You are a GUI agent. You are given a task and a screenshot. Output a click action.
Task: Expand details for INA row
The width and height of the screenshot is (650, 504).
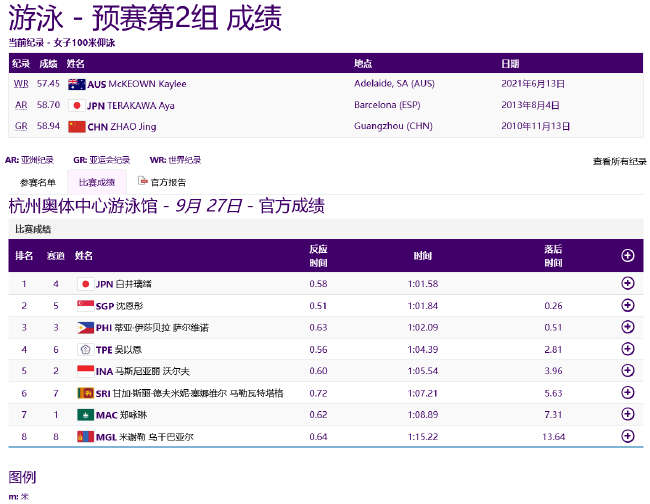point(628,371)
